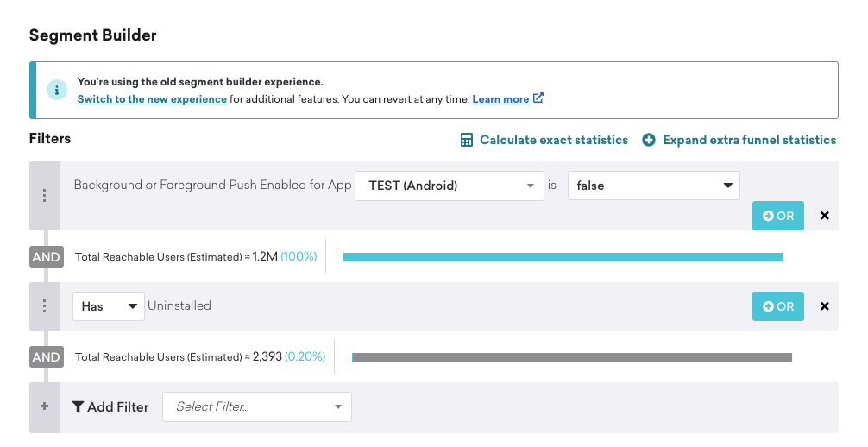Open the TEST (Android) app dropdown
This screenshot has height=447, width=868.
[x=450, y=186]
